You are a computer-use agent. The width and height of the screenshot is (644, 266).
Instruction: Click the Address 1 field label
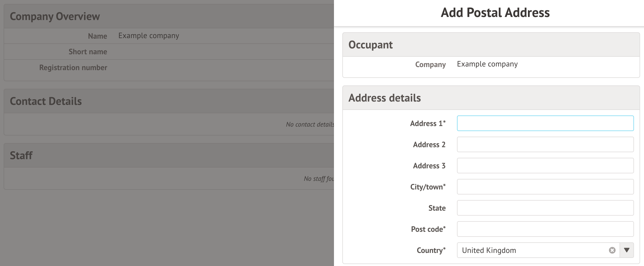[427, 124]
